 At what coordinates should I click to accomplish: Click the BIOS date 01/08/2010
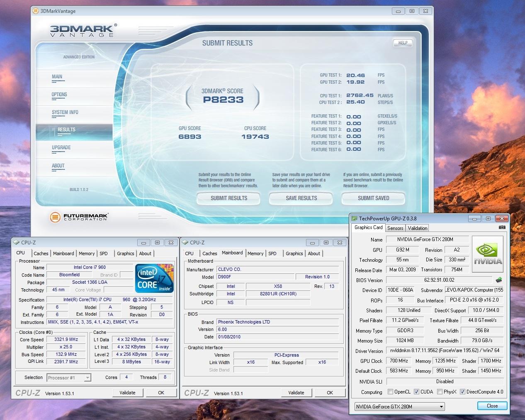coord(277,337)
